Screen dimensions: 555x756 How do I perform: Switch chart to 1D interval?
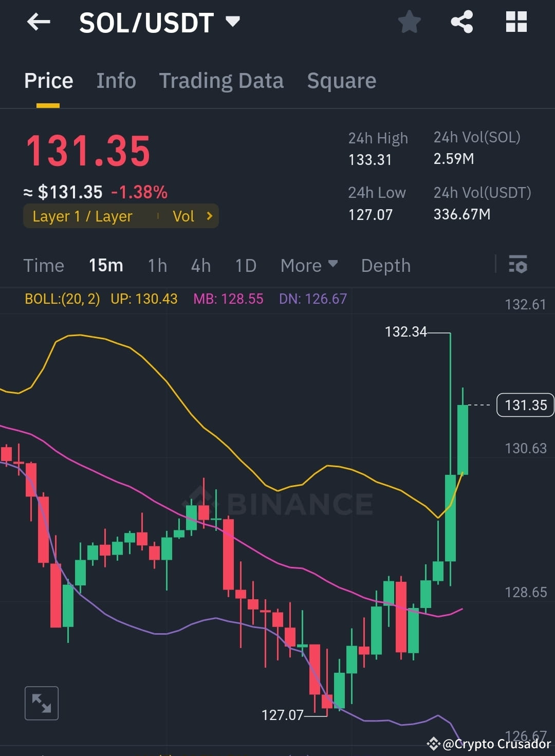coord(245,265)
